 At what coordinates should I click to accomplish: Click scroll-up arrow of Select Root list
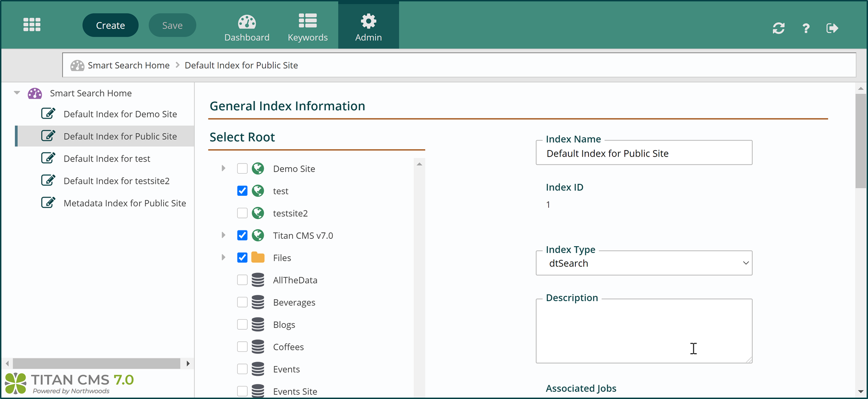pyautogui.click(x=419, y=164)
